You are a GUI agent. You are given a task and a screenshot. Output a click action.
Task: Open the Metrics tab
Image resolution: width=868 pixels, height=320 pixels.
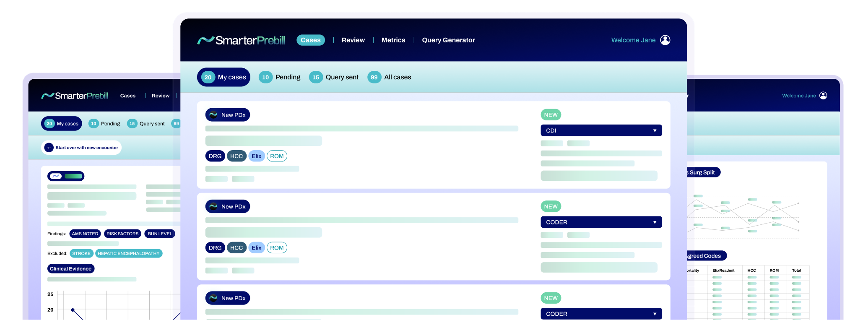click(393, 40)
